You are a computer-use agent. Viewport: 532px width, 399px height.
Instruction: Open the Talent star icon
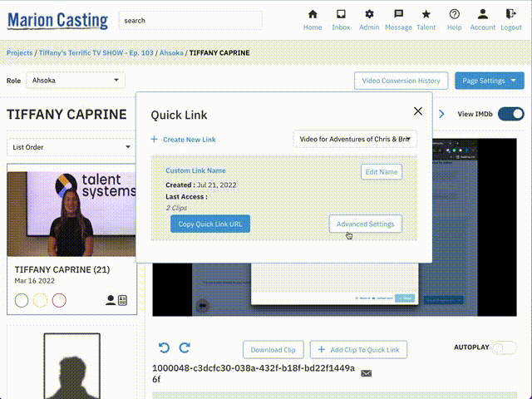click(426, 14)
